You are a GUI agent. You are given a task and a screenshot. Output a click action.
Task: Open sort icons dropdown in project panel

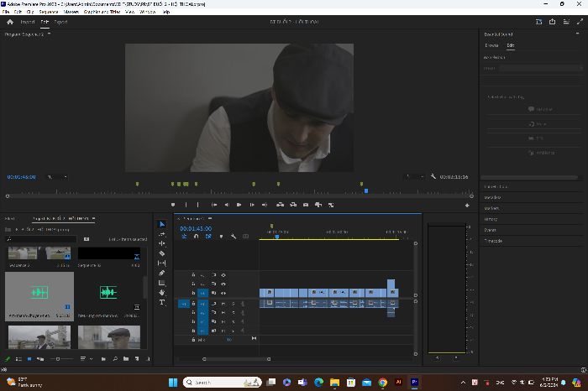(86, 359)
